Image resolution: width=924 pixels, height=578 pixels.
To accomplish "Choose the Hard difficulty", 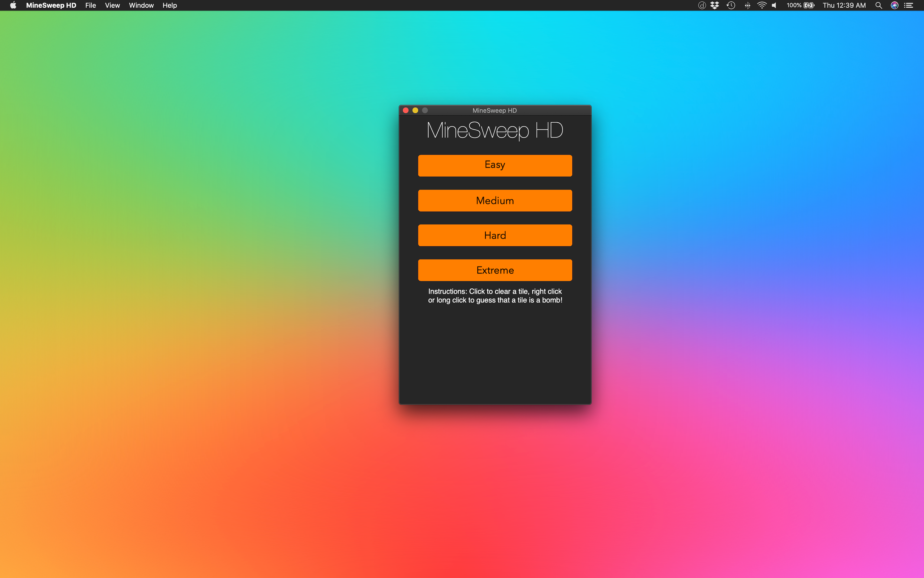I will click(495, 235).
